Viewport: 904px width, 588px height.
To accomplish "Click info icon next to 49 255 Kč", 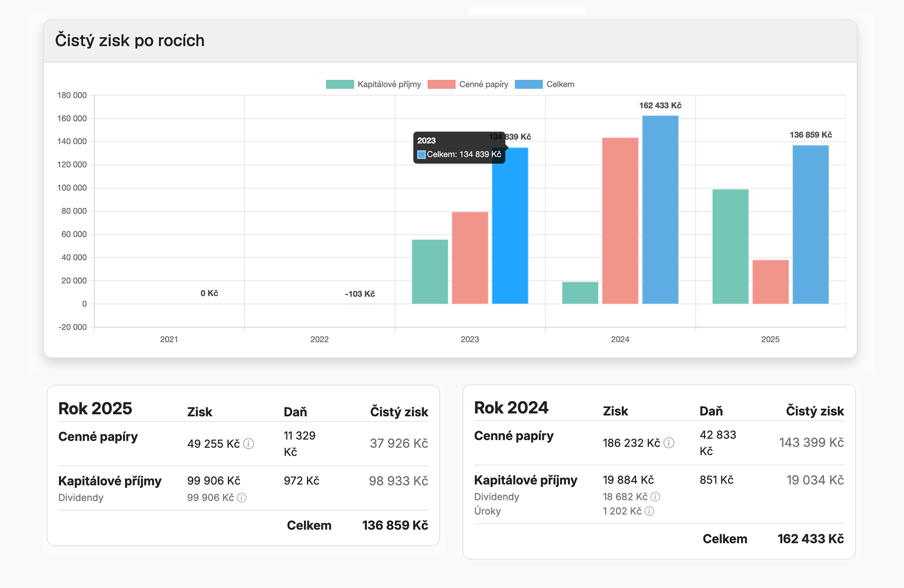I will coord(249,444).
